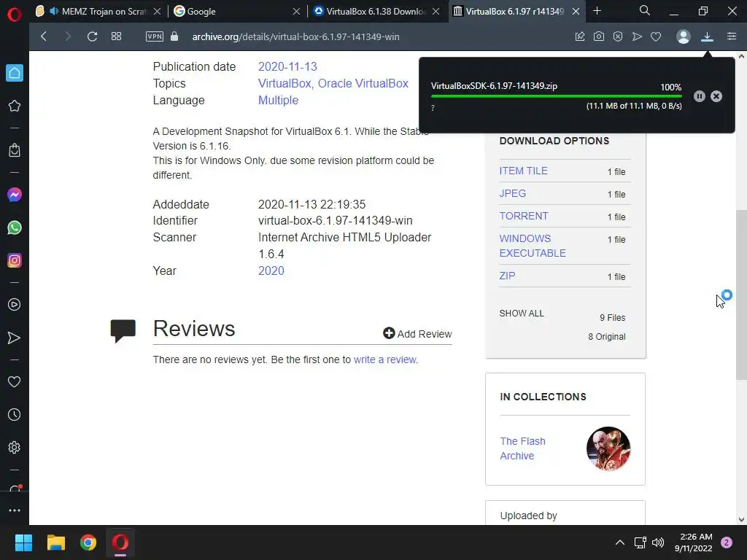Image resolution: width=747 pixels, height=560 pixels.
Task: Go to Opera start page home icon
Action: [x=15, y=73]
